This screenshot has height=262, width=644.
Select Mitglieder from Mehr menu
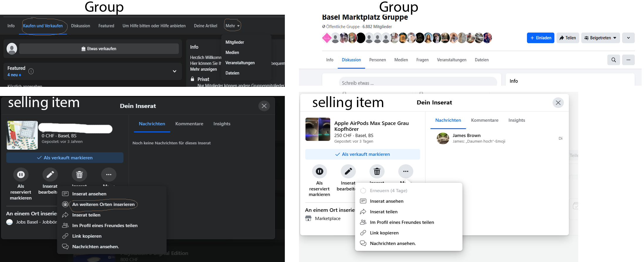click(235, 42)
